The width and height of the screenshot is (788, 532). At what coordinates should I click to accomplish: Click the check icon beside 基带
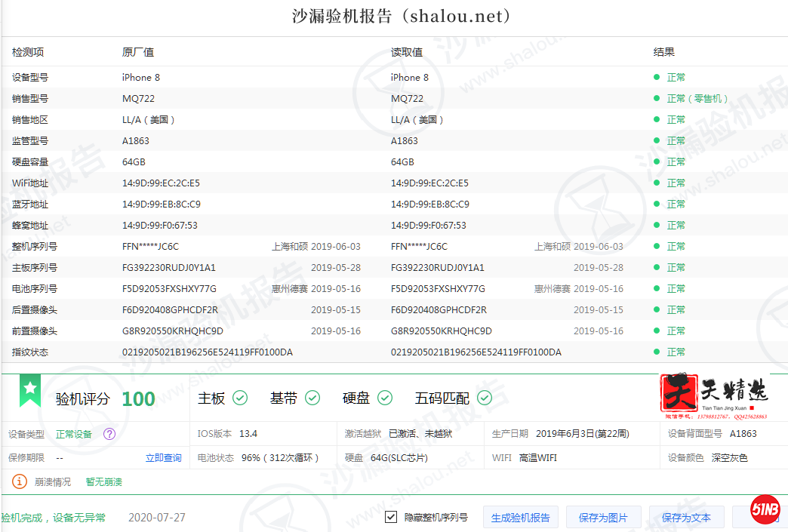coord(312,398)
